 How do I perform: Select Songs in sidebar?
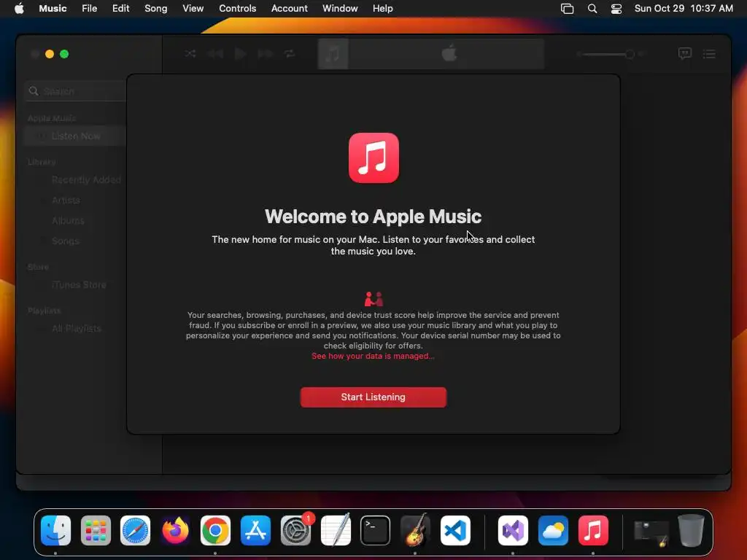point(65,241)
